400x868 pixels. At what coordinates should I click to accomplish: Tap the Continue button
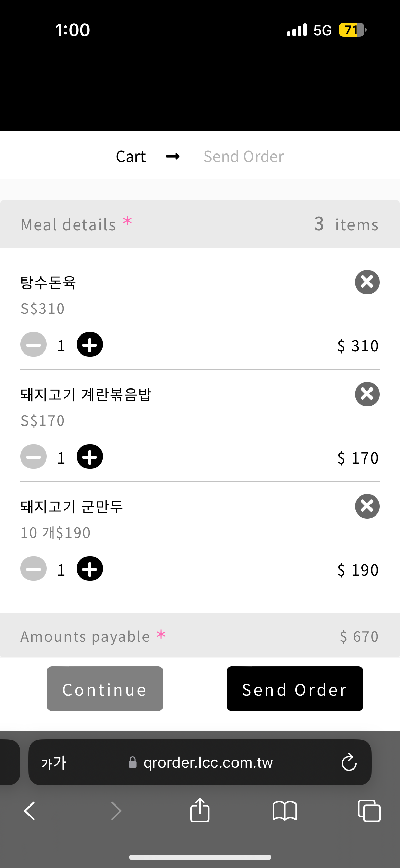(105, 689)
